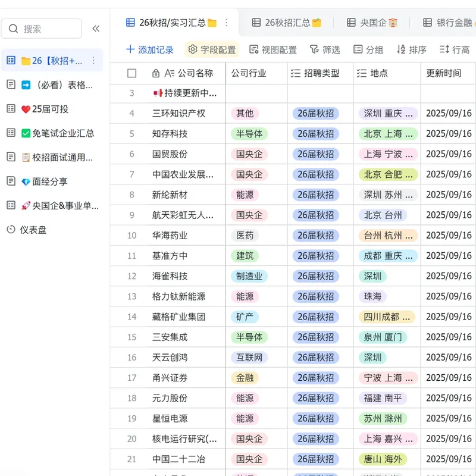This screenshot has height=476, width=476.
Task: Click 医药 tag in 华海药业 row
Action: 245,235
